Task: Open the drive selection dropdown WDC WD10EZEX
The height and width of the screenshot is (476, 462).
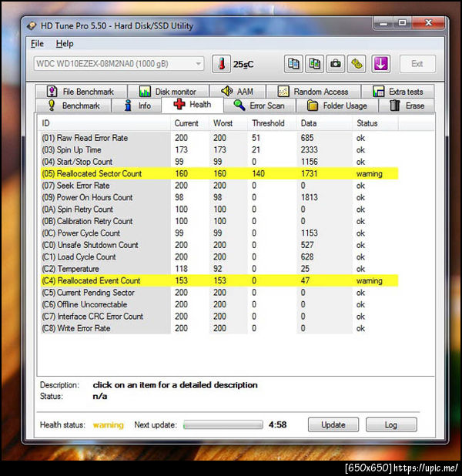Action: pyautogui.click(x=119, y=64)
